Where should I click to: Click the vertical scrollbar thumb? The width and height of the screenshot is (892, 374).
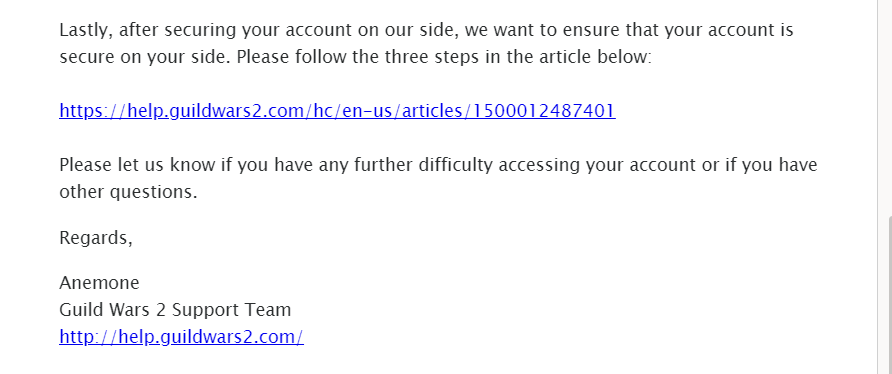(889, 295)
